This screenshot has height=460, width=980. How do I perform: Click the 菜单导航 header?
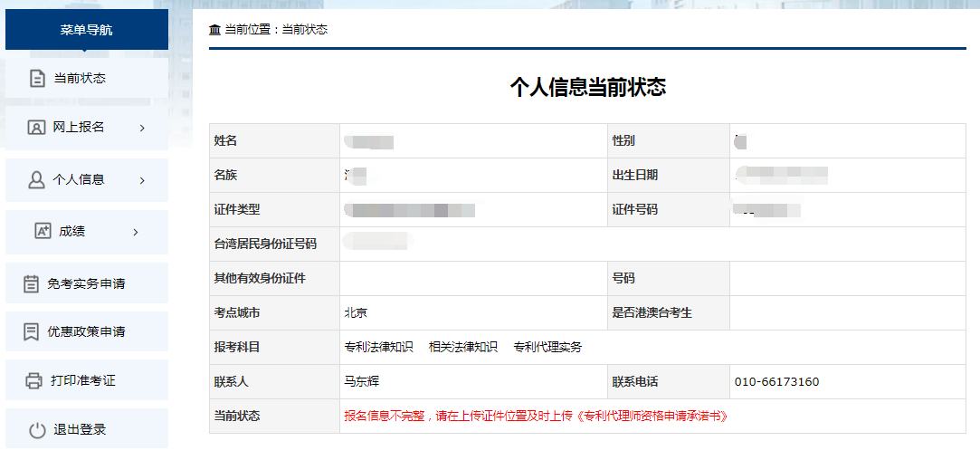[x=87, y=30]
